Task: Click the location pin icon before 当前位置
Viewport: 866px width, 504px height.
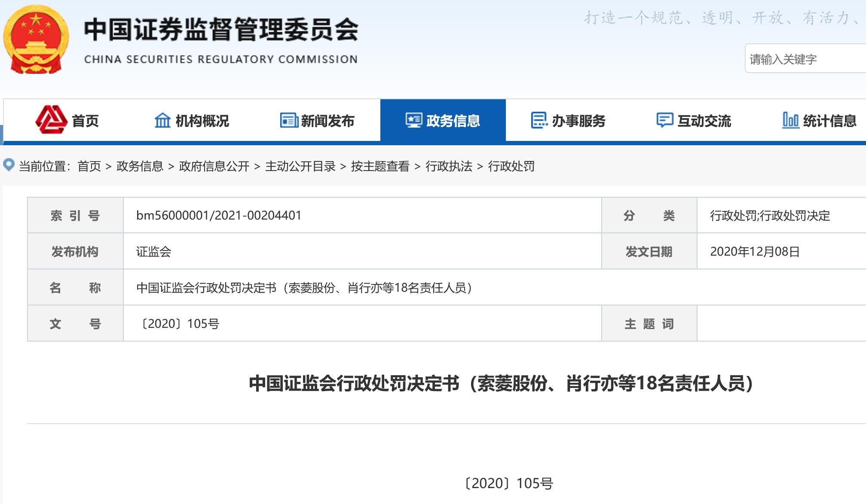Action: [9, 165]
